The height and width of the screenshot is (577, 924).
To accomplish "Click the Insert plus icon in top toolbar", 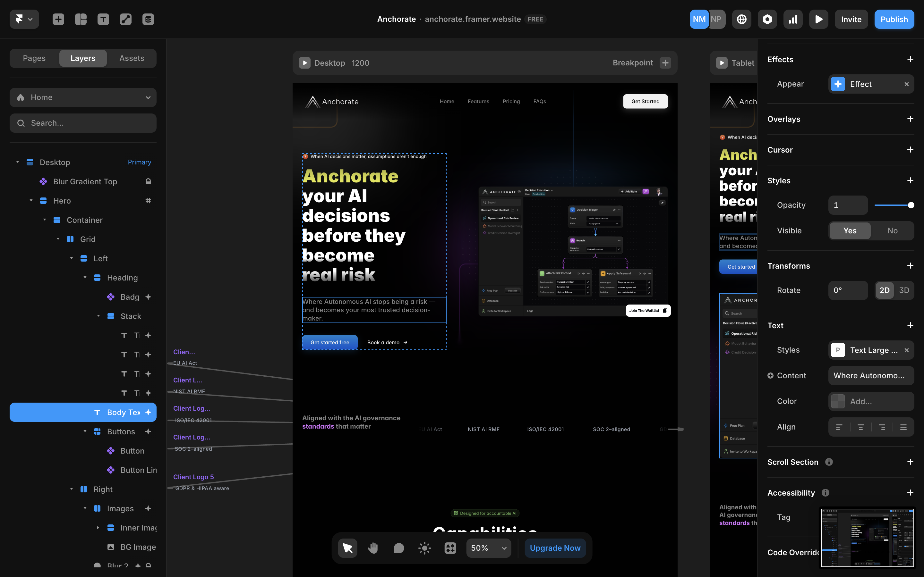I will 58,19.
